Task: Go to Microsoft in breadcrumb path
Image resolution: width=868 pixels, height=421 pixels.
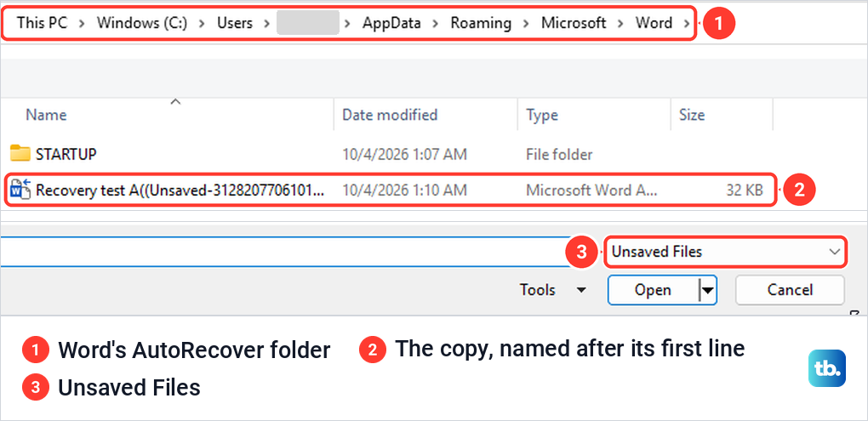Action: [x=574, y=23]
